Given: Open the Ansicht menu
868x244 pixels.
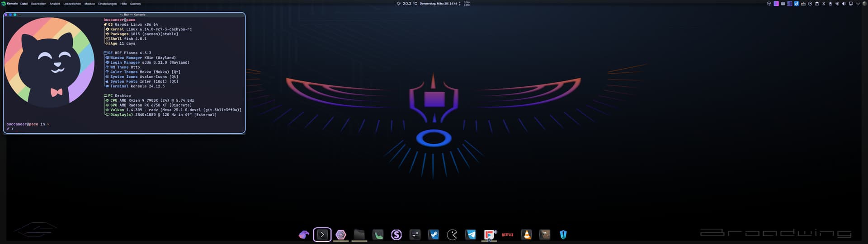Looking at the screenshot, I should pyautogui.click(x=55, y=4).
